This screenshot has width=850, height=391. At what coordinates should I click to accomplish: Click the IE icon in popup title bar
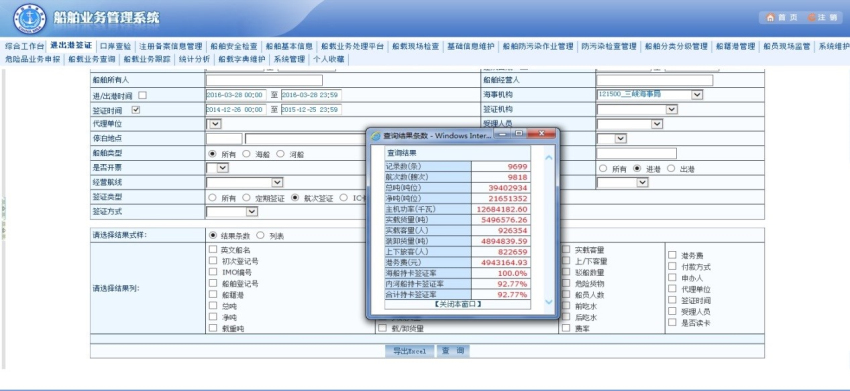(x=376, y=136)
